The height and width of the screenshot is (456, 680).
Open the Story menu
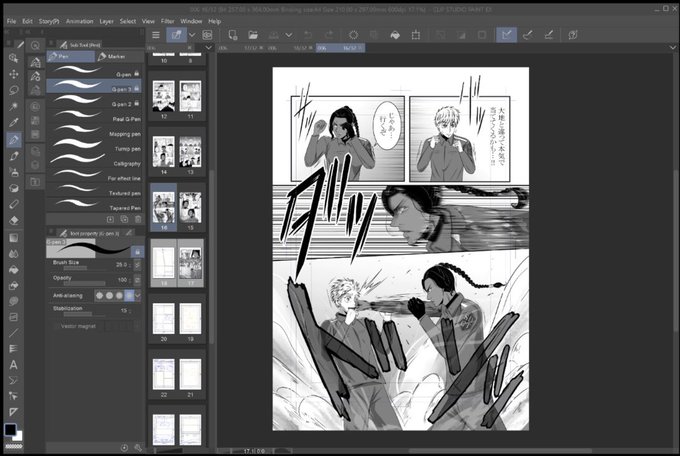tap(49, 21)
